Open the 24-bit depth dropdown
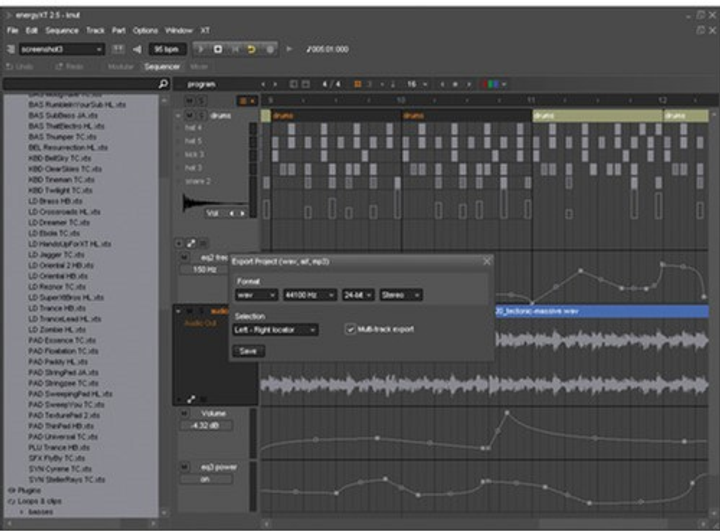The height and width of the screenshot is (531, 720). click(358, 295)
